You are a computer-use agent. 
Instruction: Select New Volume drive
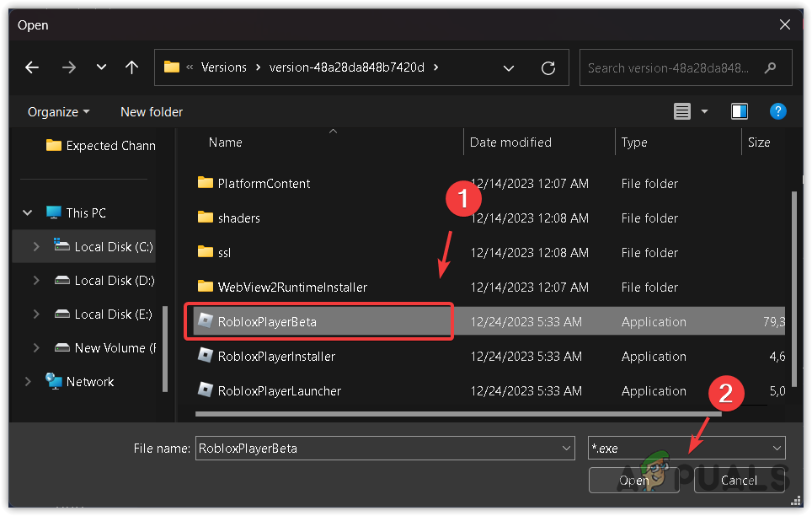pyautogui.click(x=104, y=348)
